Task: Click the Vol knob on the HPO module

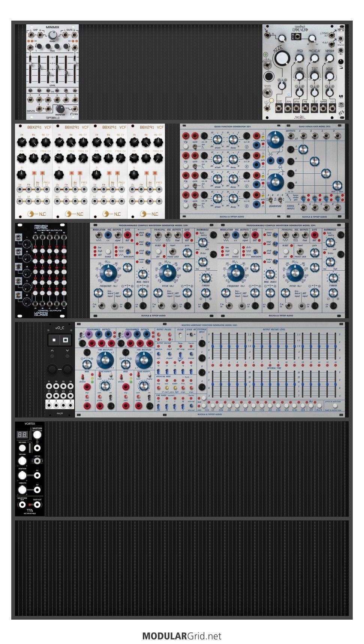Action: 340,62
